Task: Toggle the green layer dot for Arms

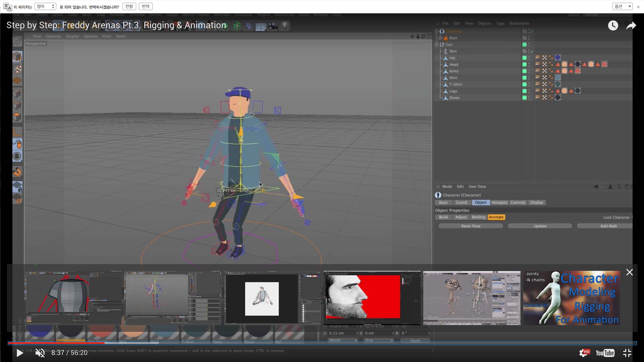Action: (x=524, y=71)
